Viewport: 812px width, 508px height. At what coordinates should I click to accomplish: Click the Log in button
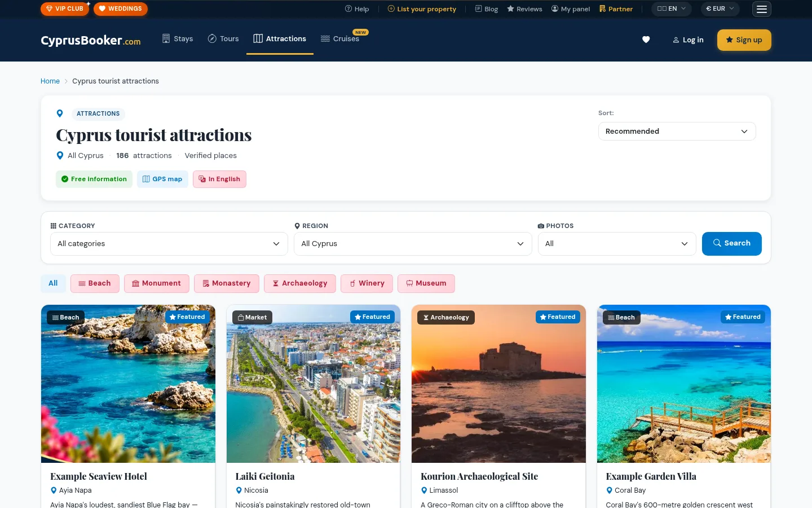[688, 40]
